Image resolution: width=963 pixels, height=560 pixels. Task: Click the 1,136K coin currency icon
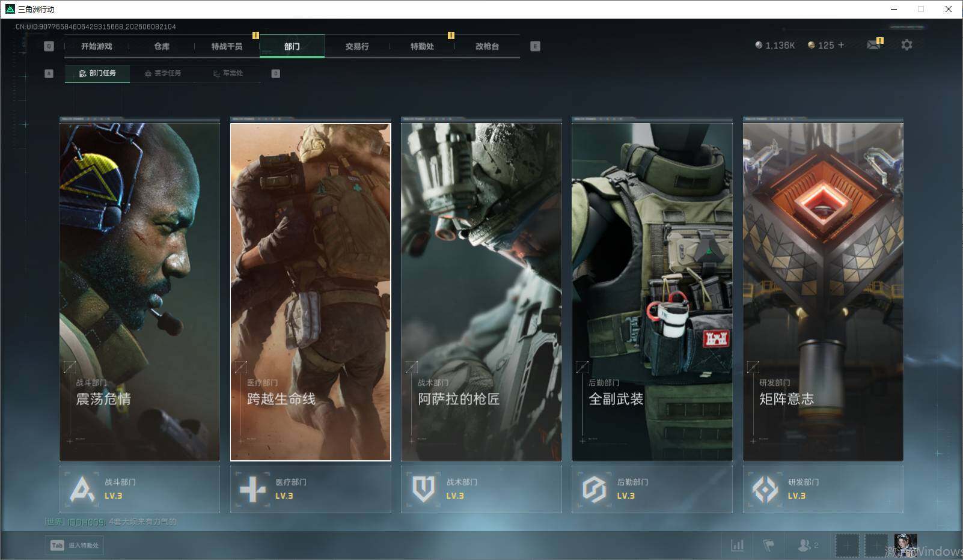click(x=759, y=45)
